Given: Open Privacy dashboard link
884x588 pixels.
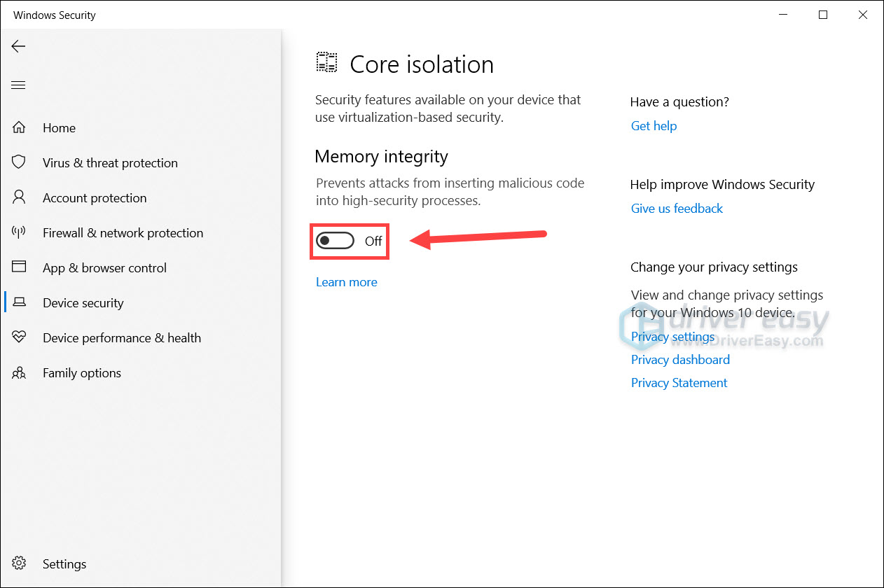Looking at the screenshot, I should (680, 360).
